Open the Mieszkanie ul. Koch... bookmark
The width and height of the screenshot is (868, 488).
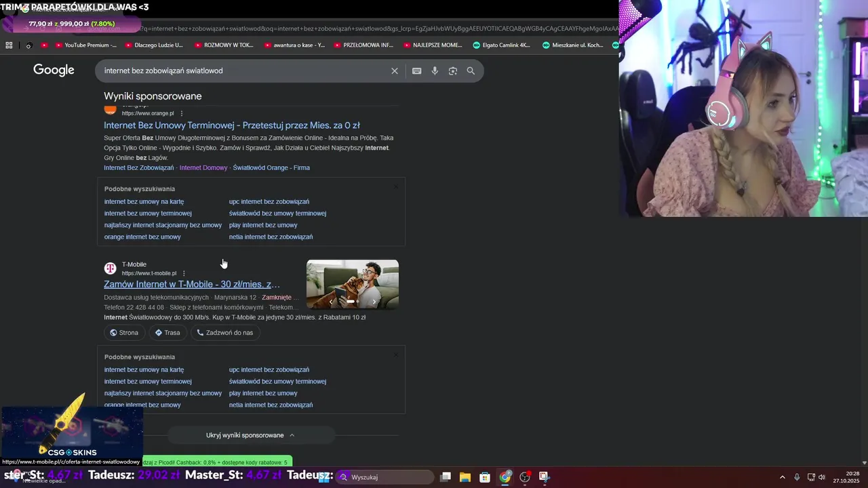[x=572, y=45]
